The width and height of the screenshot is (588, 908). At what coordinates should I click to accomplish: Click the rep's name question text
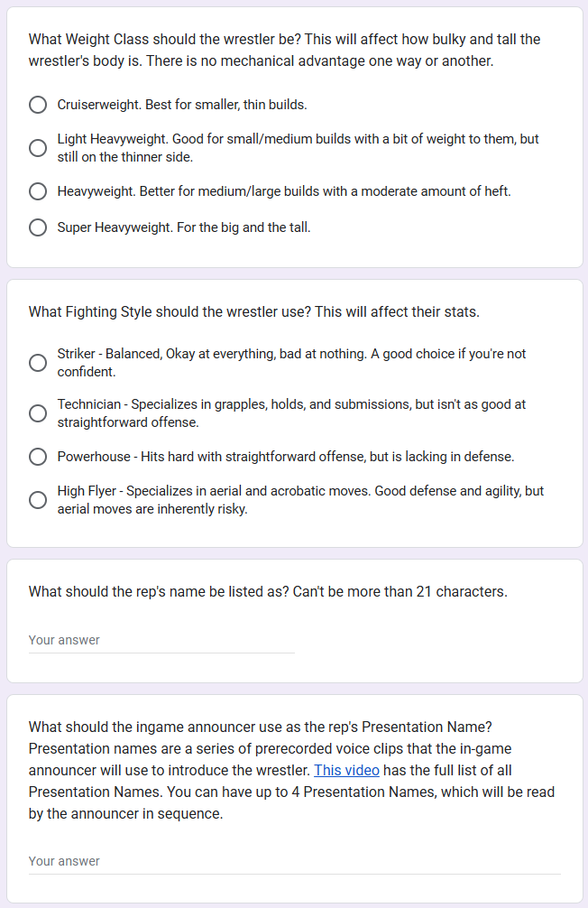tap(268, 592)
